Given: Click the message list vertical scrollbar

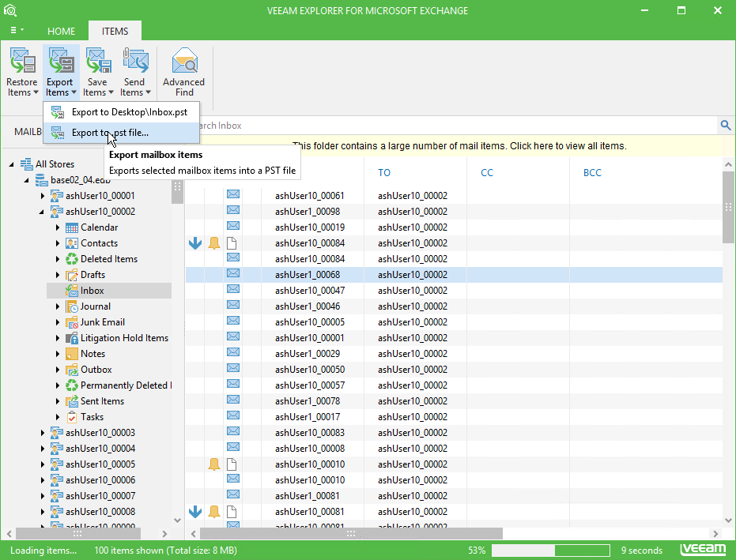Looking at the screenshot, I should 728,207.
